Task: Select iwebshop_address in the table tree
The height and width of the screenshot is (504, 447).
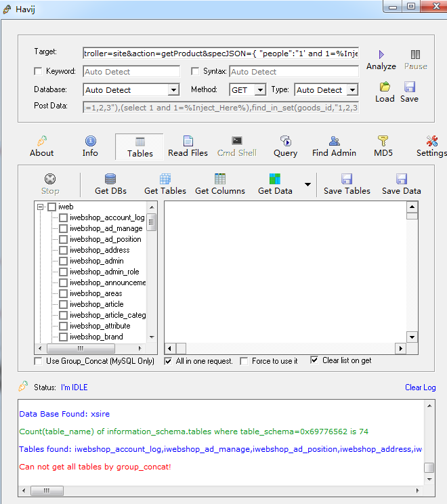Action: pyautogui.click(x=100, y=250)
